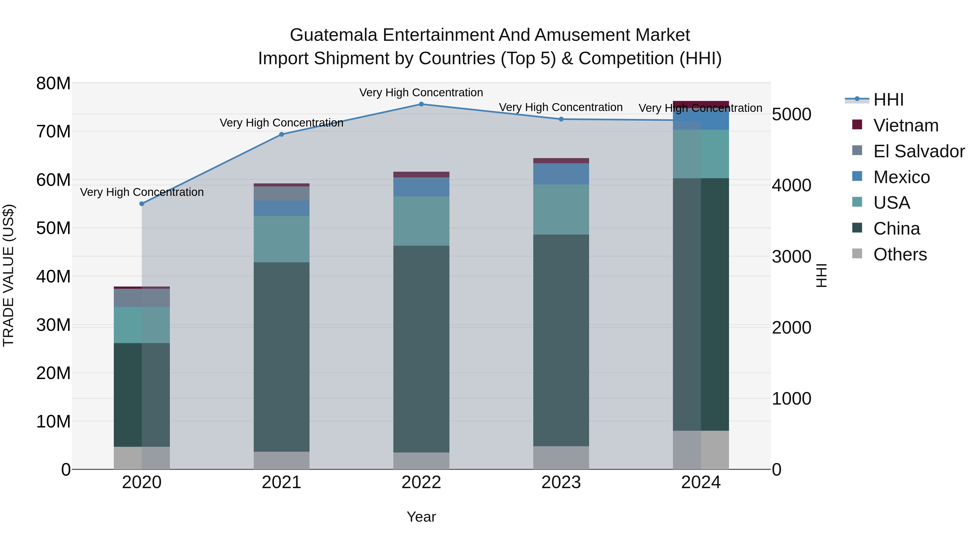The height and width of the screenshot is (551, 980).
Task: Click the China dark green legend swatch
Action: point(857,227)
